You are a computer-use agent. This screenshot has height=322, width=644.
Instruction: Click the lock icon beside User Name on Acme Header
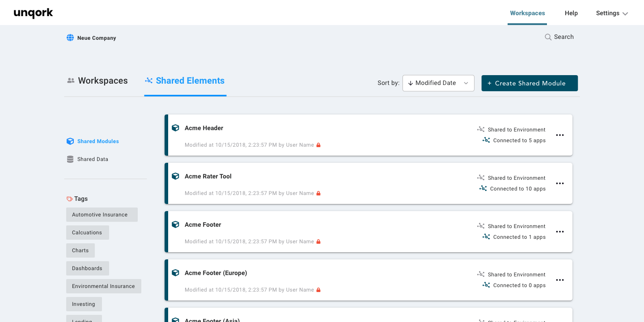[318, 144]
